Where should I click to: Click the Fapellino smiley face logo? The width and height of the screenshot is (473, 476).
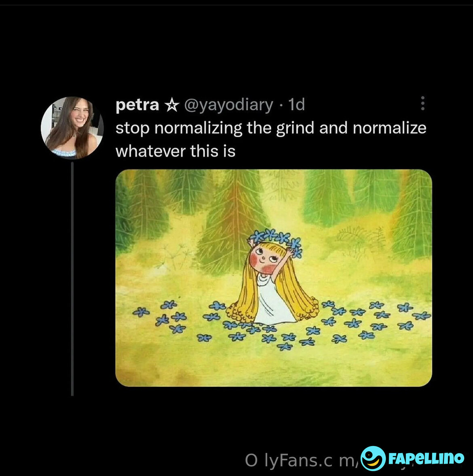coord(372,458)
